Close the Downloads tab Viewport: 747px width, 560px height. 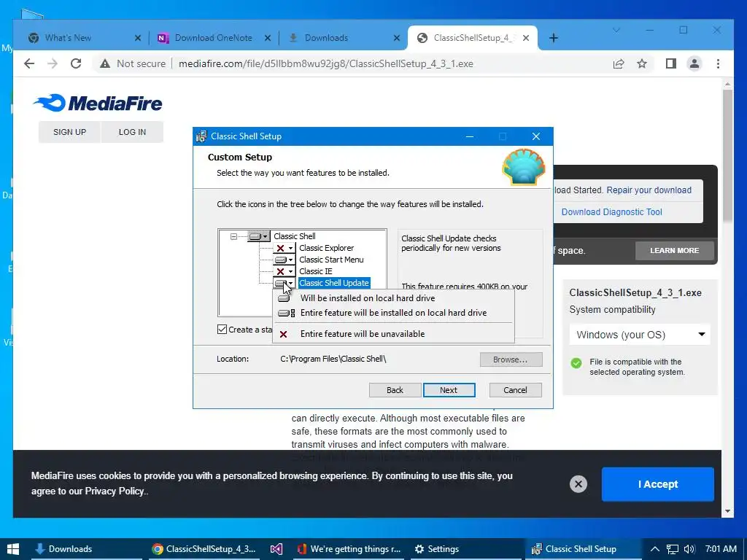(x=397, y=38)
